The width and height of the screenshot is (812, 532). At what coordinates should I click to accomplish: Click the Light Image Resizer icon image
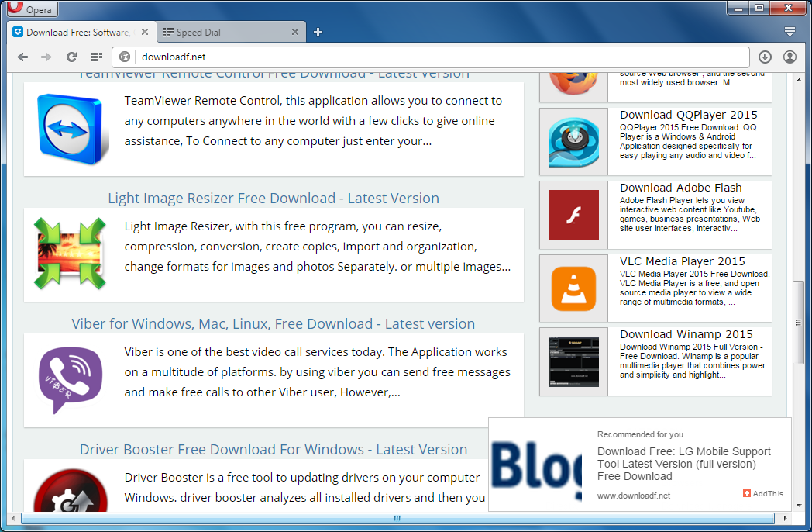(70, 253)
